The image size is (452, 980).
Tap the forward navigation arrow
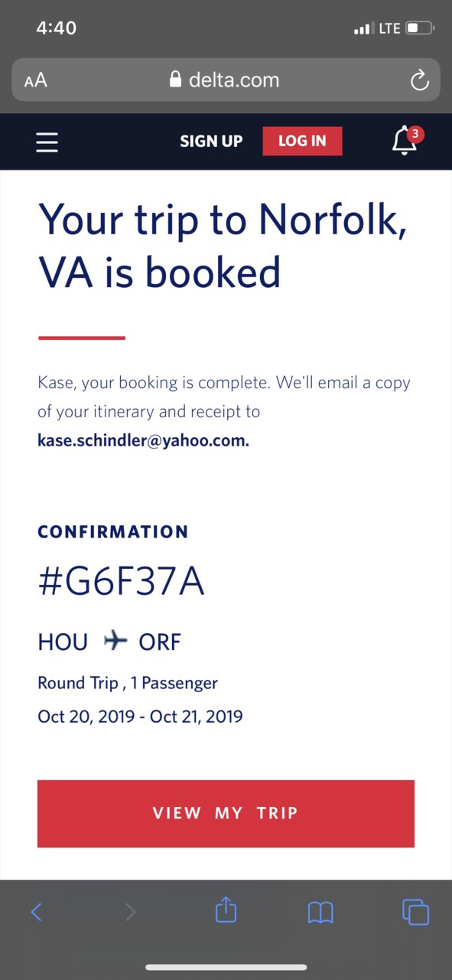(x=131, y=912)
